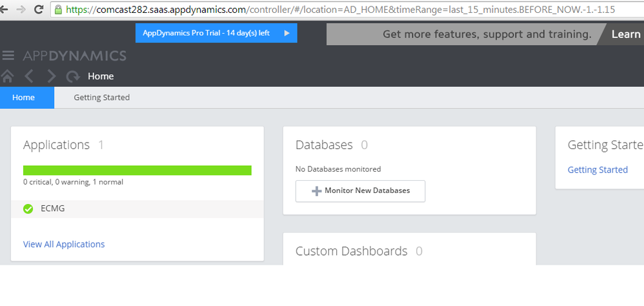
Task: Click the green application health bar
Action: (x=137, y=170)
